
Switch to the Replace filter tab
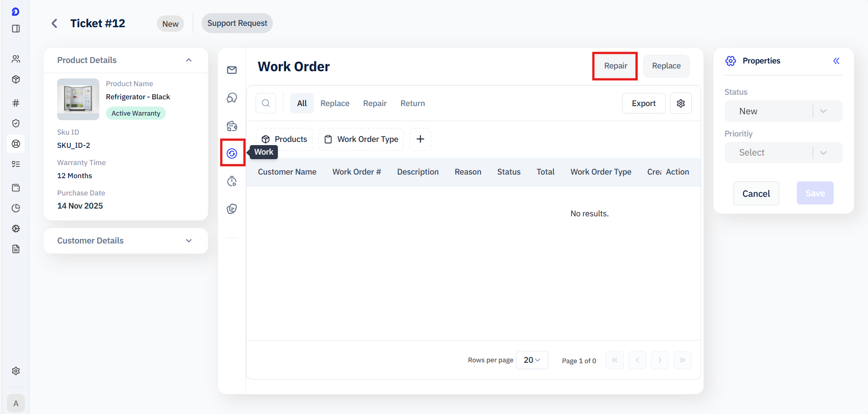pyautogui.click(x=335, y=103)
